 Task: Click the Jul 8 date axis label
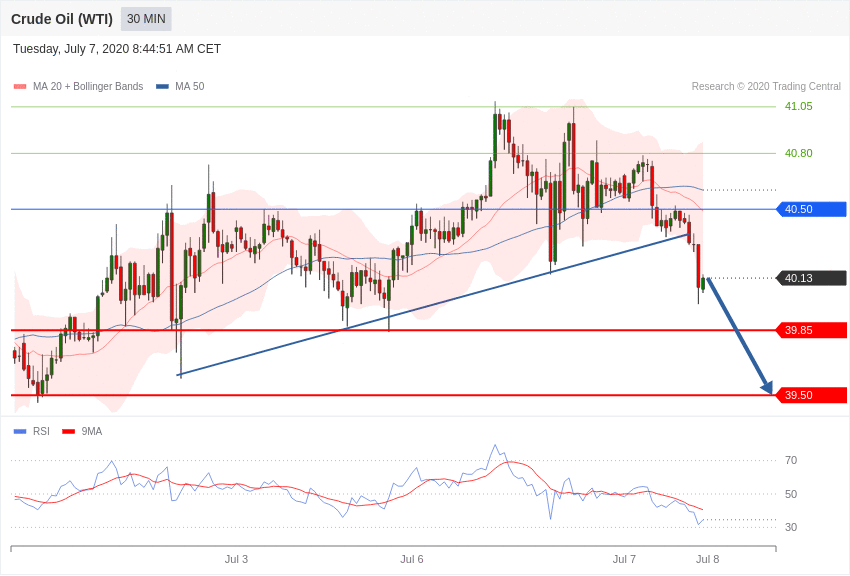tap(707, 559)
